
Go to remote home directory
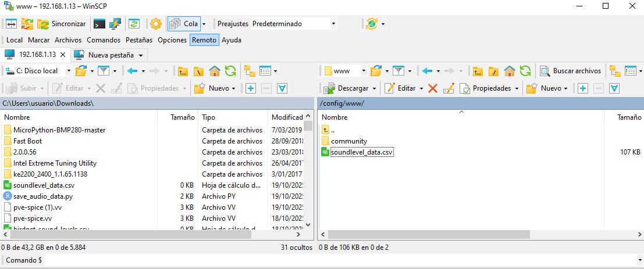[x=510, y=71]
